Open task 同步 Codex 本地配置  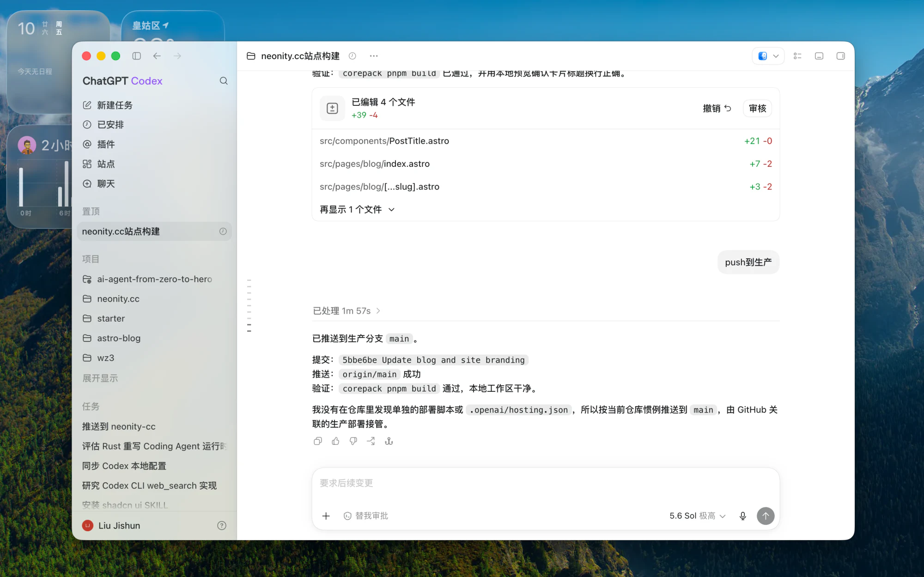click(x=154, y=466)
